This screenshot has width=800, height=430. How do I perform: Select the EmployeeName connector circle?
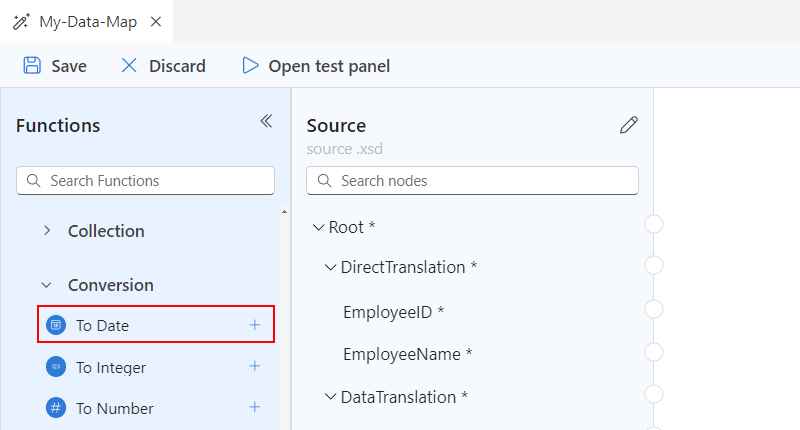tap(654, 352)
